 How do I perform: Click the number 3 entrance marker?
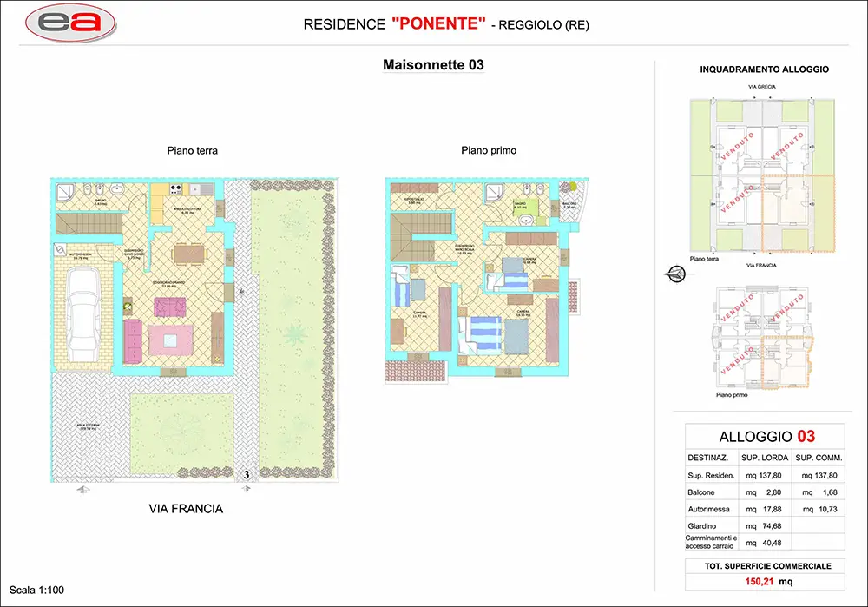tap(247, 475)
